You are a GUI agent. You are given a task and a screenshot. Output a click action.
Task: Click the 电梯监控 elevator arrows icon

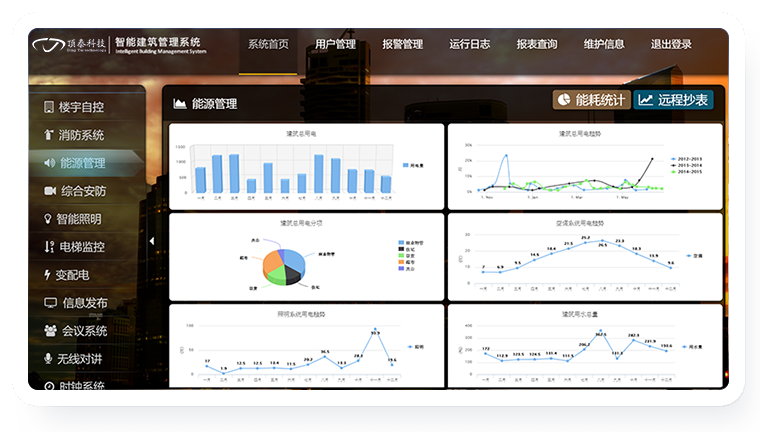coord(48,247)
